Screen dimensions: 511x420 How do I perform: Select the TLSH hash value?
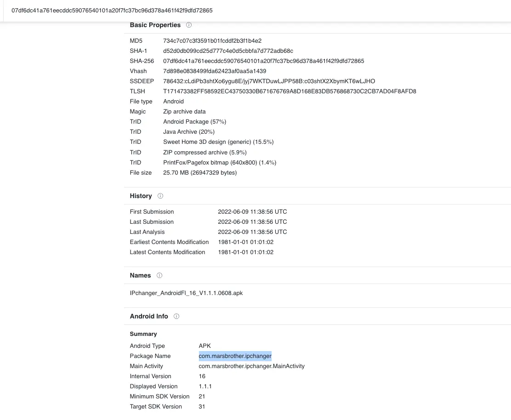pyautogui.click(x=290, y=91)
